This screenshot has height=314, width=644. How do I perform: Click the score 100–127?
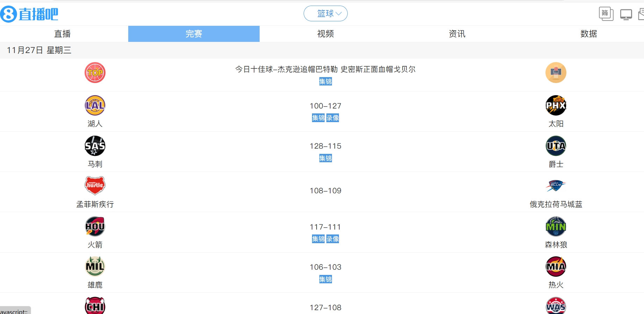coord(325,106)
